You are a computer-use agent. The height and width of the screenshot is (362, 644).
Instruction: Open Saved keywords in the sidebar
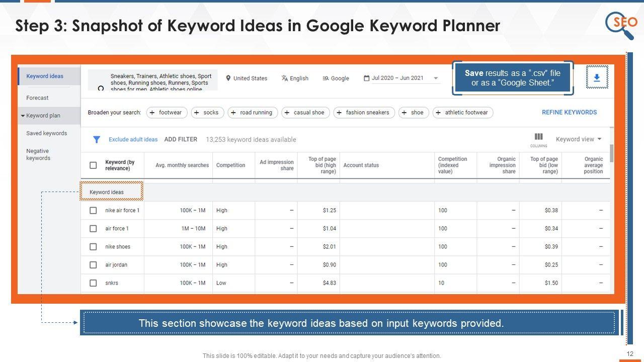tap(46, 133)
